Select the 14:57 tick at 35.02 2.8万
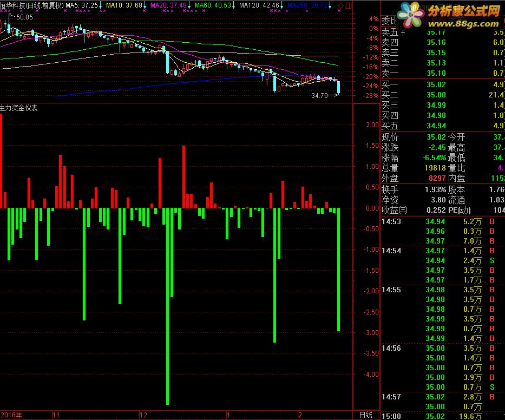Screen dimensions: 505x420 (x=443, y=397)
